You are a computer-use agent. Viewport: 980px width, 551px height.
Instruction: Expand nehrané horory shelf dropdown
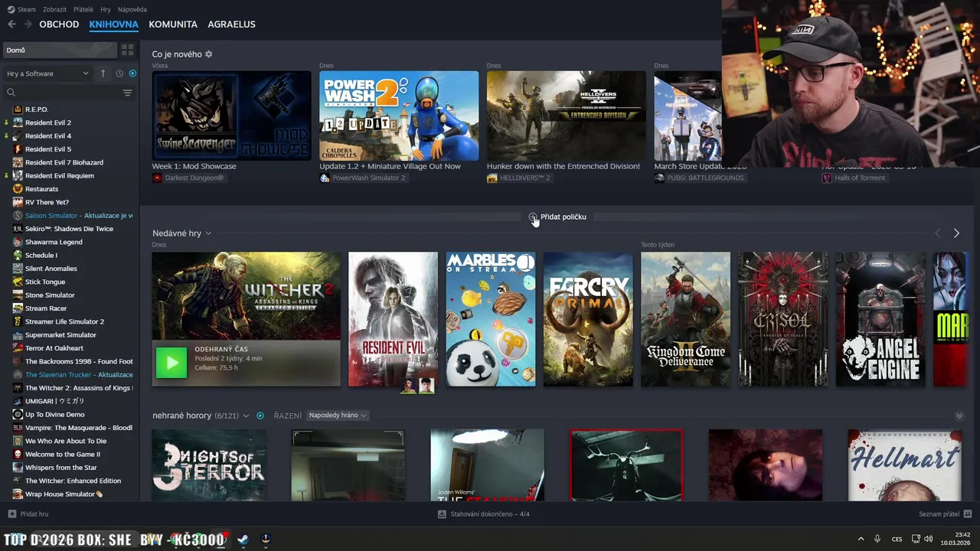246,416
